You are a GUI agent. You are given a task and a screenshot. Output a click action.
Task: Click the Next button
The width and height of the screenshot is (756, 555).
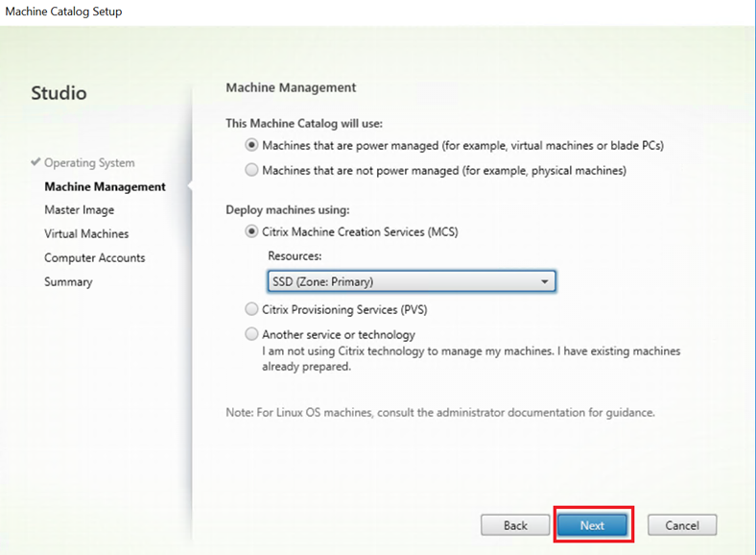coord(592,525)
